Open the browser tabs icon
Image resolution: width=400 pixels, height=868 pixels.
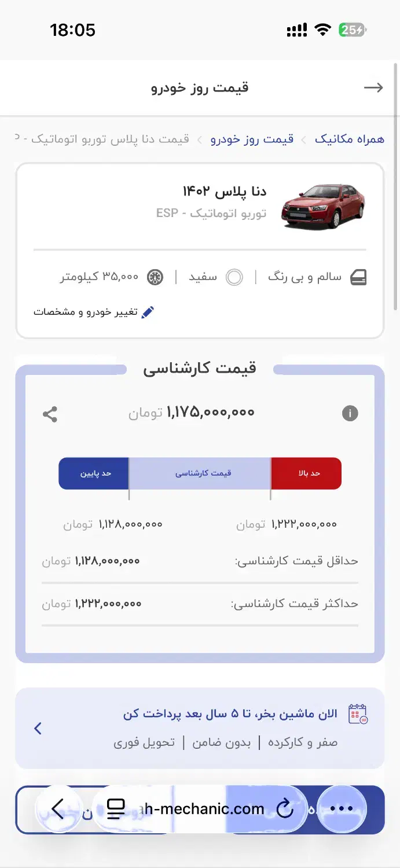(x=116, y=809)
